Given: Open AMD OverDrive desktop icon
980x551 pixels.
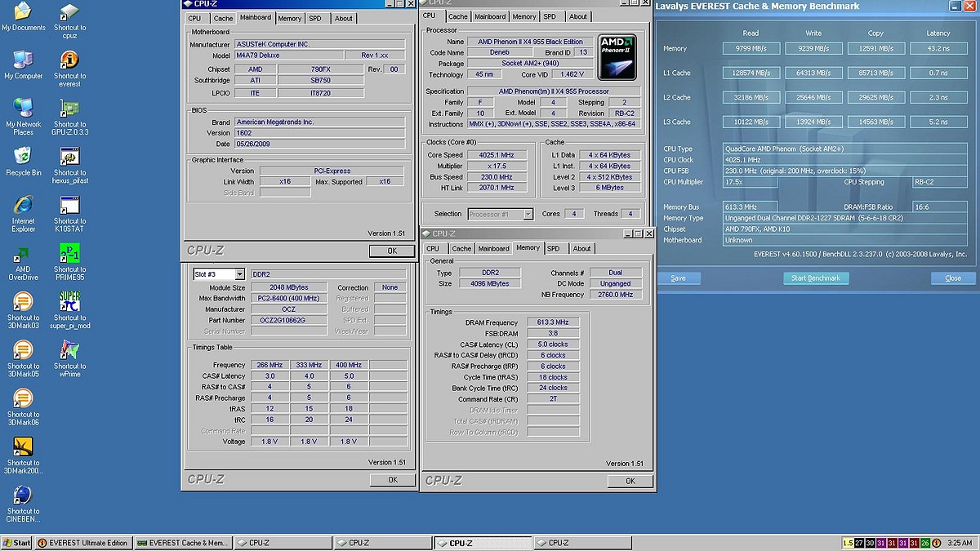Looking at the screenshot, I should pos(23,254).
